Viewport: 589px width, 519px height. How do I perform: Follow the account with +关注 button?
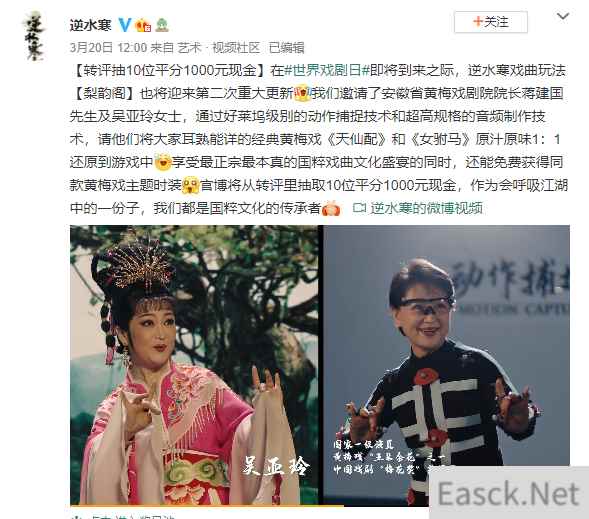[x=491, y=22]
